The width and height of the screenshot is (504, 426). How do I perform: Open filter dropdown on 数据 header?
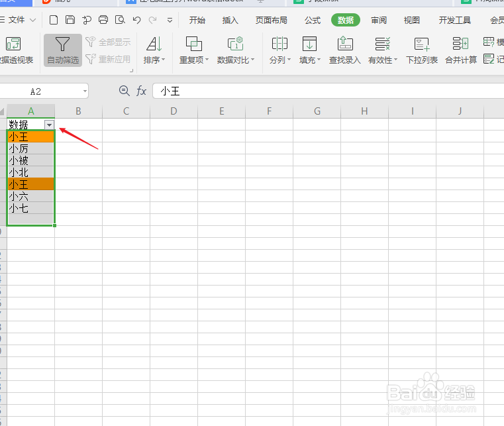pyautogui.click(x=49, y=125)
